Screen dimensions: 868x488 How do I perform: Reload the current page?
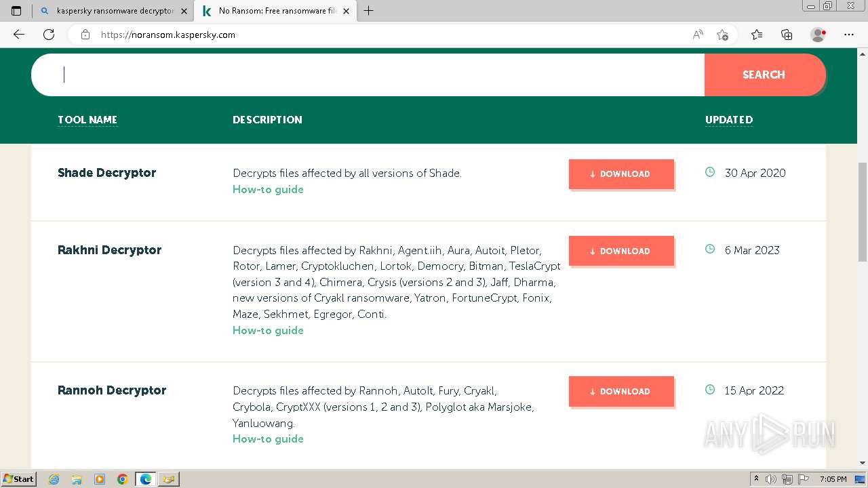click(x=49, y=35)
